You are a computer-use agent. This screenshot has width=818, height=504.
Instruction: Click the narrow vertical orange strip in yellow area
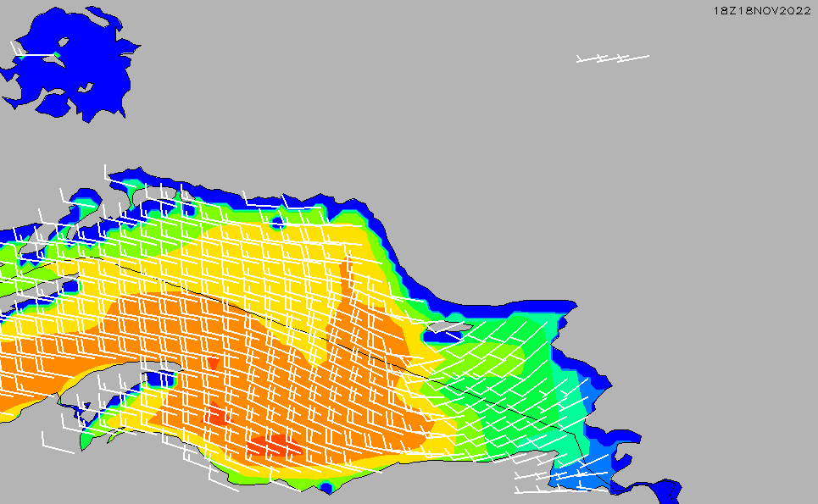pos(347,280)
